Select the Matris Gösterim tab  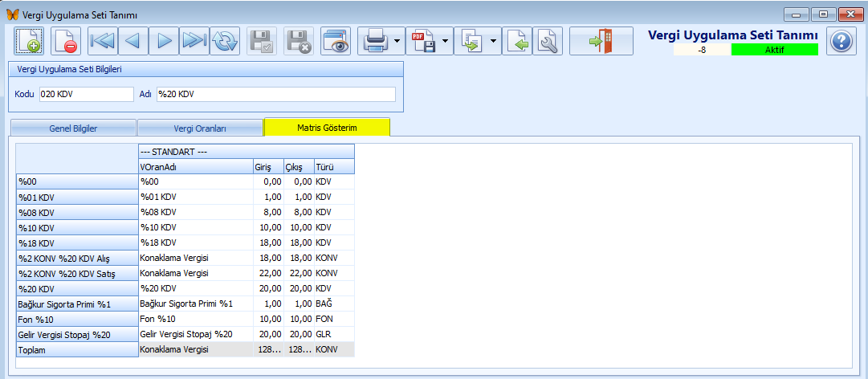pyautogui.click(x=327, y=128)
